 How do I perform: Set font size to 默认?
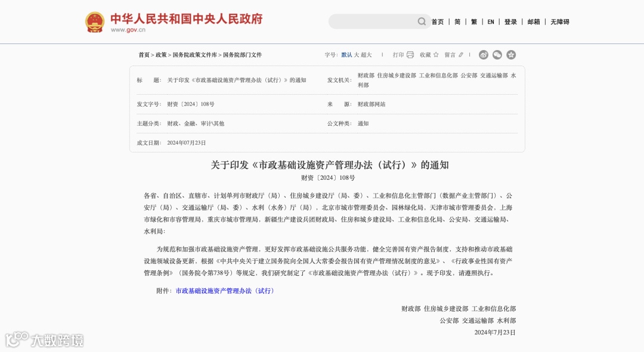tap(346, 55)
